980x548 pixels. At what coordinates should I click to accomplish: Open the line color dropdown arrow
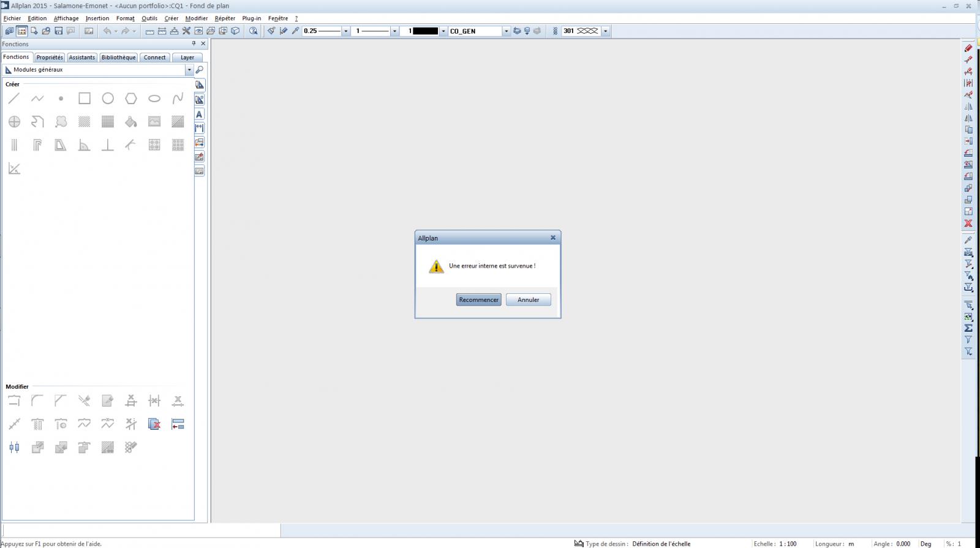pos(443,31)
